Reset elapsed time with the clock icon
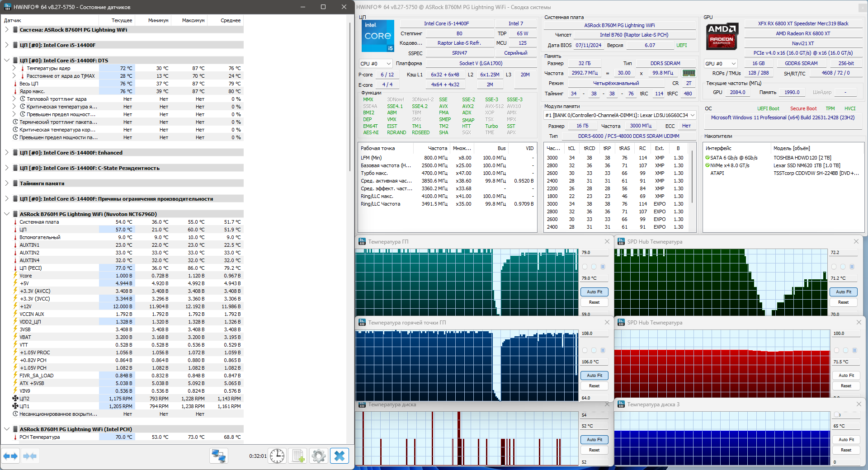This screenshot has width=868, height=470. pos(277,456)
